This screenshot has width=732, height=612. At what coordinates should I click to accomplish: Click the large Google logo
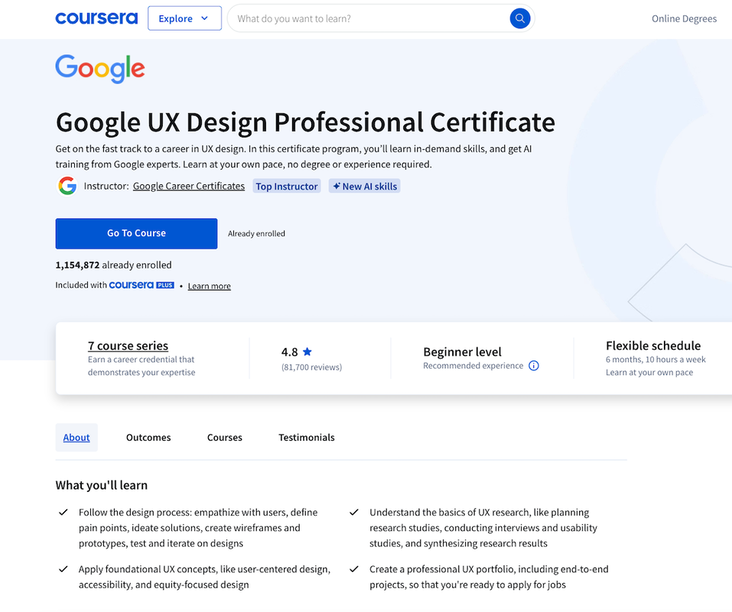click(100, 69)
